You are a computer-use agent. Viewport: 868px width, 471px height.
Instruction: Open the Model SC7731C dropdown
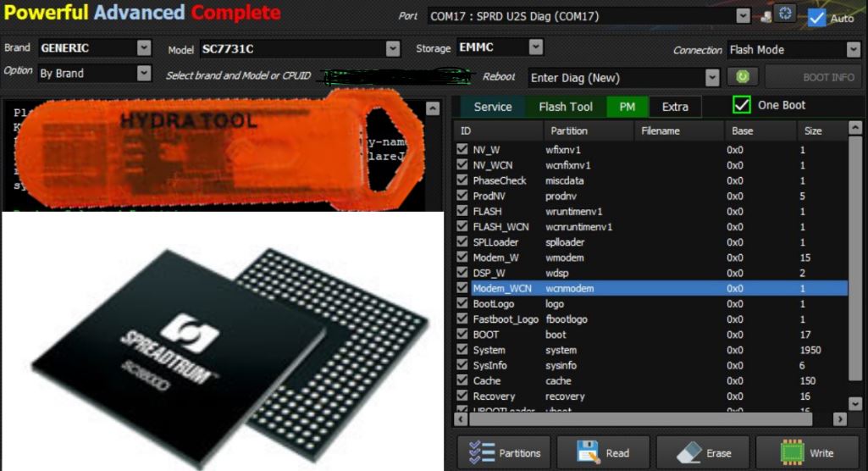click(392, 48)
